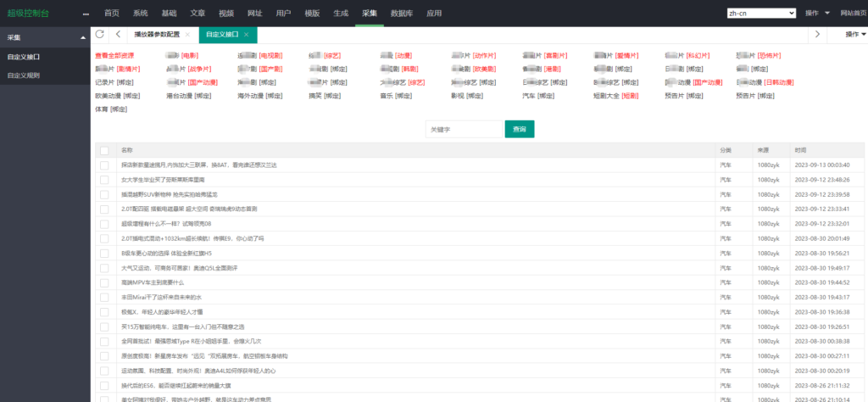Open the 系统 menu
This screenshot has width=868, height=402.
[141, 14]
